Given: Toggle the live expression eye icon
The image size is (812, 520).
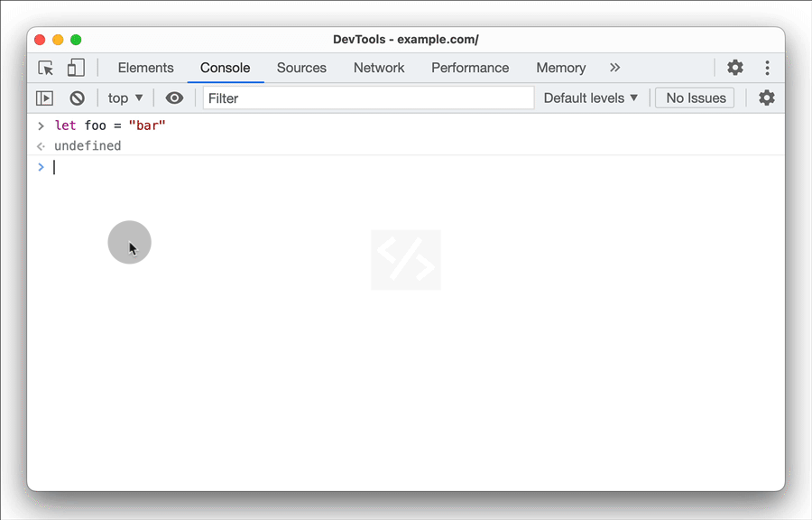Looking at the screenshot, I should (x=174, y=97).
